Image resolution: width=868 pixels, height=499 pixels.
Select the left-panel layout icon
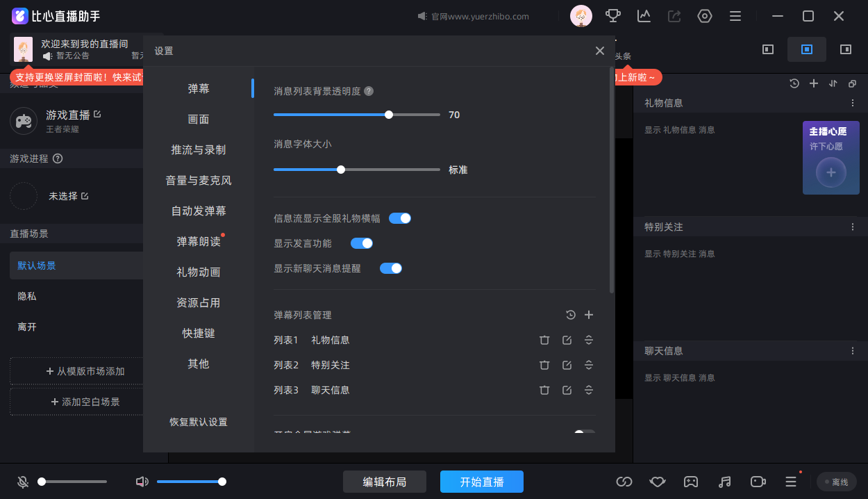tap(768, 49)
